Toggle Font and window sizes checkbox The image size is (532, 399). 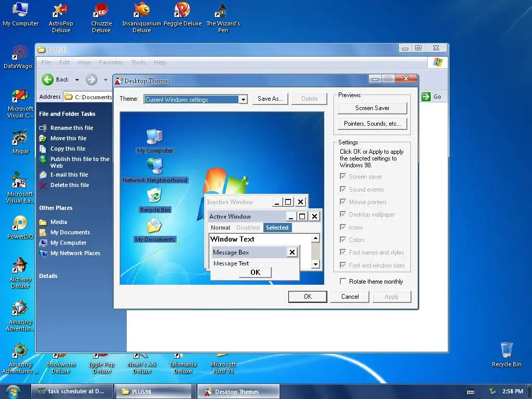(x=343, y=265)
